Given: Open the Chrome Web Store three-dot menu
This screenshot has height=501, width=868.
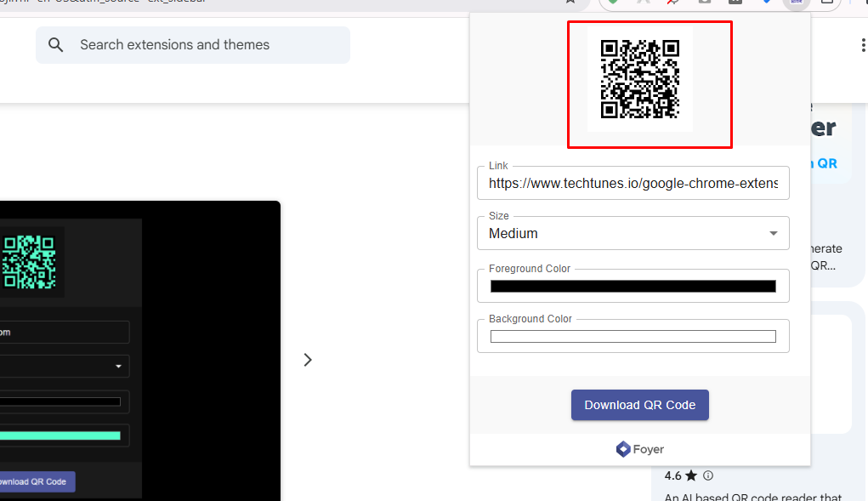Looking at the screenshot, I should coord(864,44).
